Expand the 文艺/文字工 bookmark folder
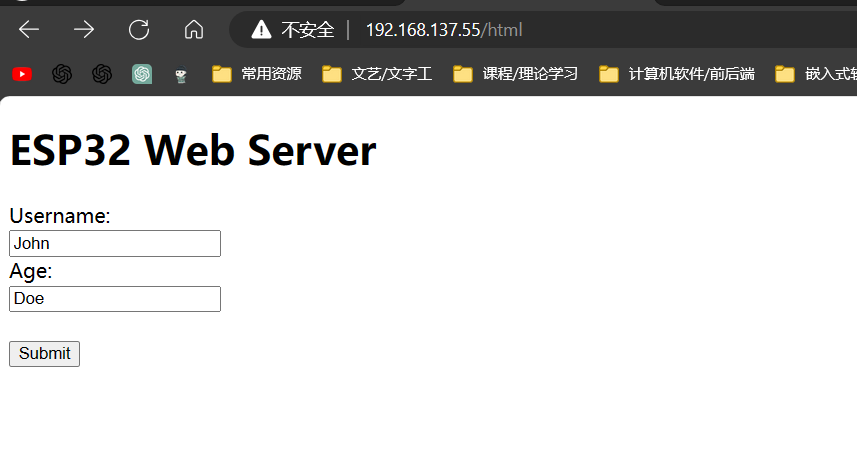Viewport: 857px width, 467px height. (377, 74)
